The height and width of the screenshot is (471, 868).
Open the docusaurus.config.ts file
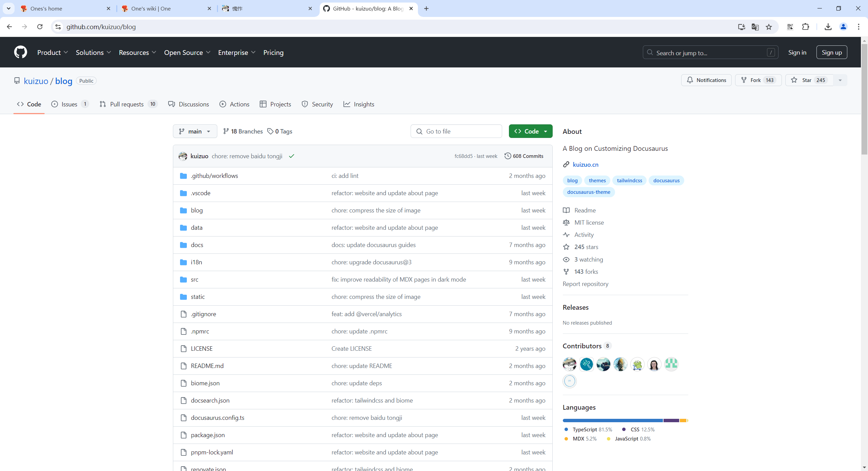(217, 417)
